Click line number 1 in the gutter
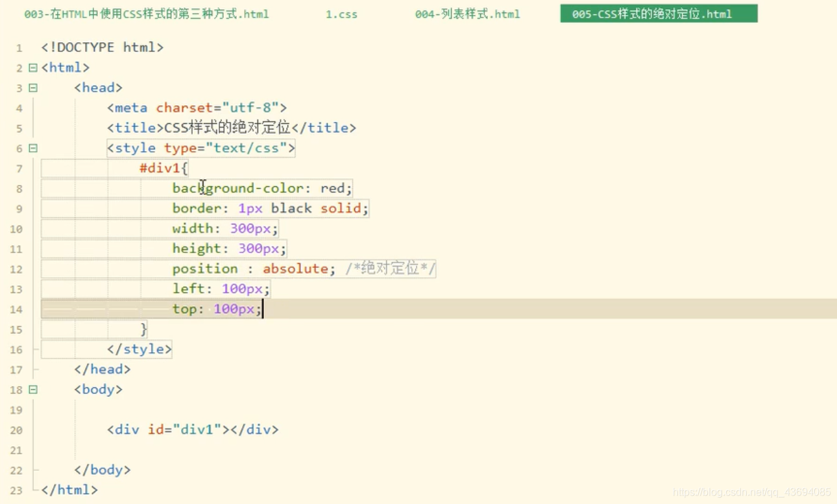The height and width of the screenshot is (504, 837). 19,48
